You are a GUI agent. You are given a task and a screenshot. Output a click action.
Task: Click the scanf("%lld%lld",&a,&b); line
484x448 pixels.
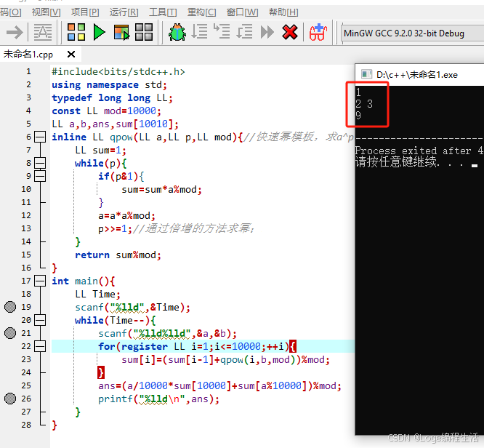168,333
